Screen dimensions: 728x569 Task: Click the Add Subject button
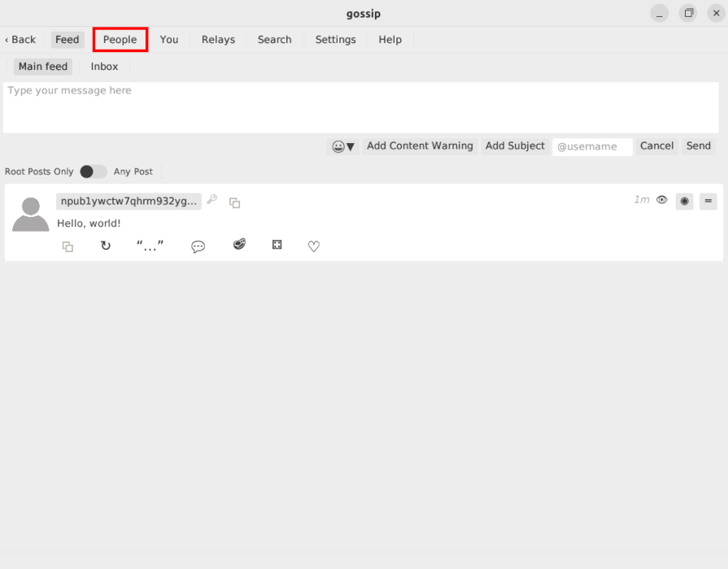pos(514,146)
